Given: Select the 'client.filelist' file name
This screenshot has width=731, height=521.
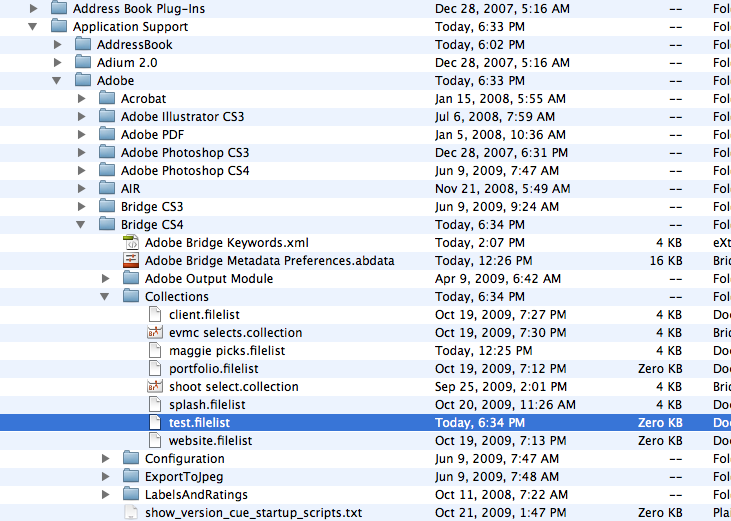Looking at the screenshot, I should coord(204,315).
